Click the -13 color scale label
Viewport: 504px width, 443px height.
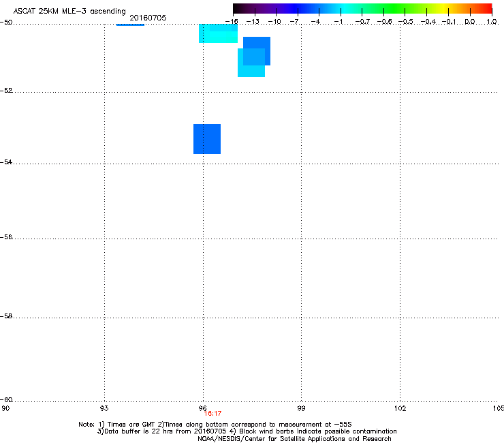[253, 22]
